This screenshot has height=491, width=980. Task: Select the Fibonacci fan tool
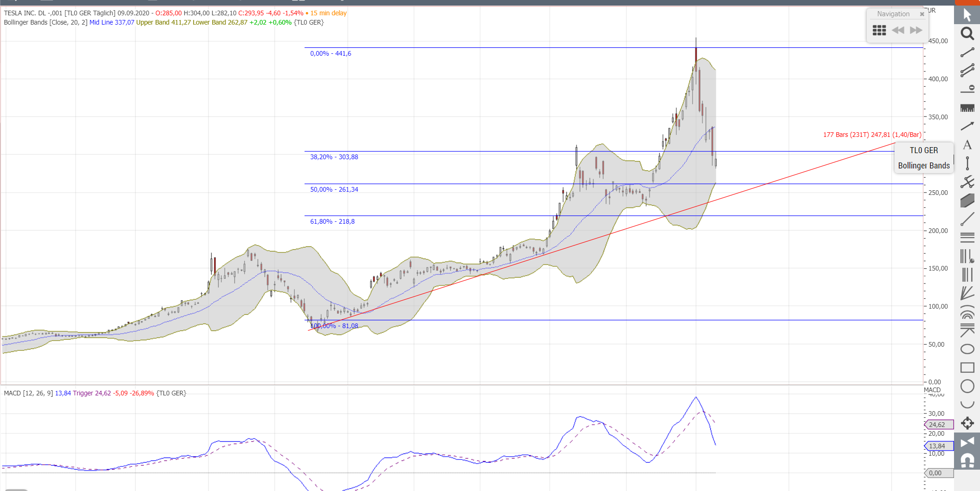967,293
